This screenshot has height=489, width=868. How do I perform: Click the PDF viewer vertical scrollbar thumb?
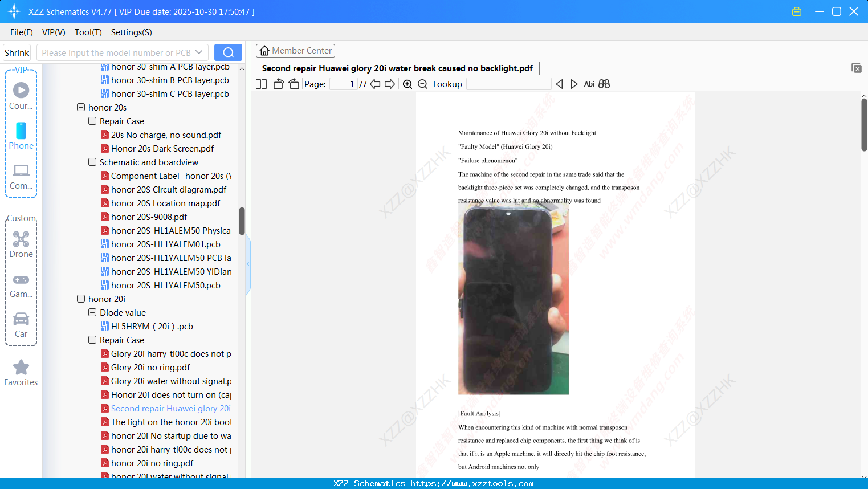[864, 124]
